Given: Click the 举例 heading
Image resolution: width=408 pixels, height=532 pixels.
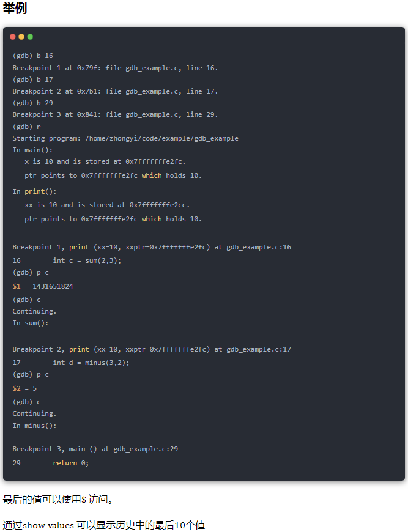Looking at the screenshot, I should tap(15, 8).
